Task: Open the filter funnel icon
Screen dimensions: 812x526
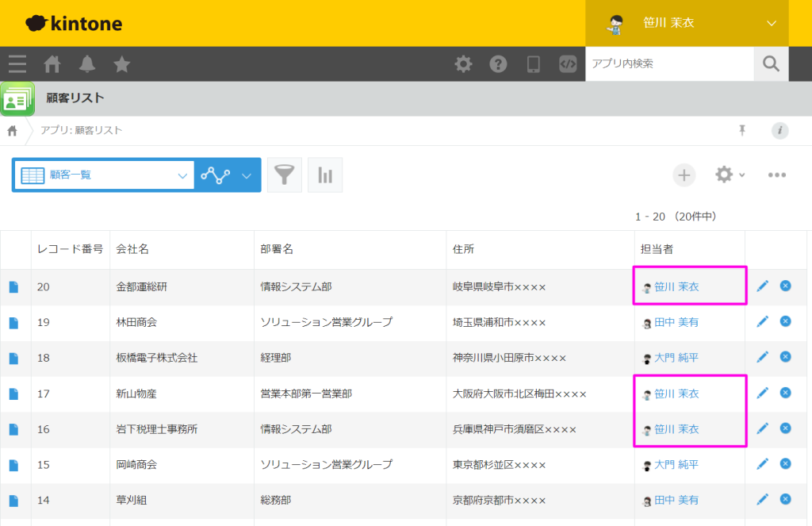Action: point(285,175)
